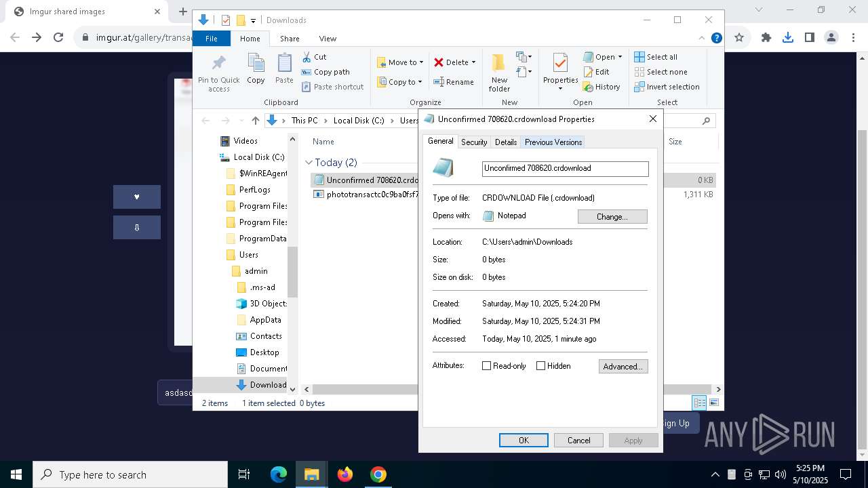The image size is (868, 488).
Task: Click Local Disk (C:) in address bar
Action: 359,121
